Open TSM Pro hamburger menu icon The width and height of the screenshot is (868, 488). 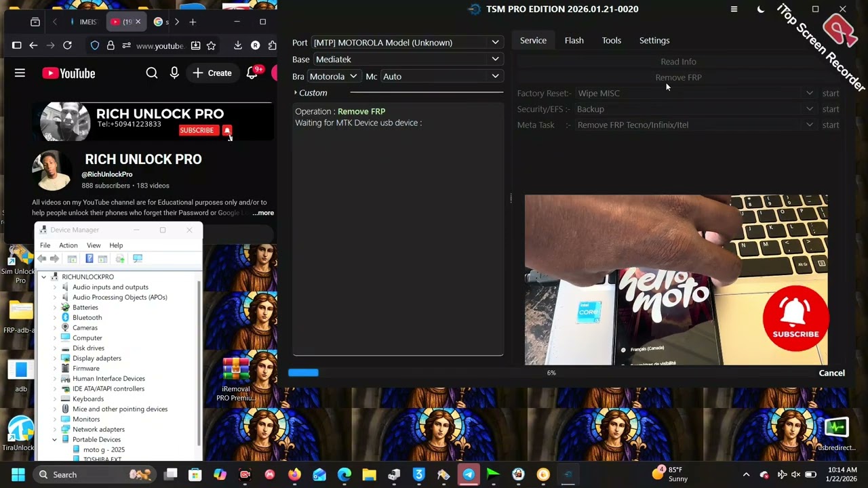[734, 9]
